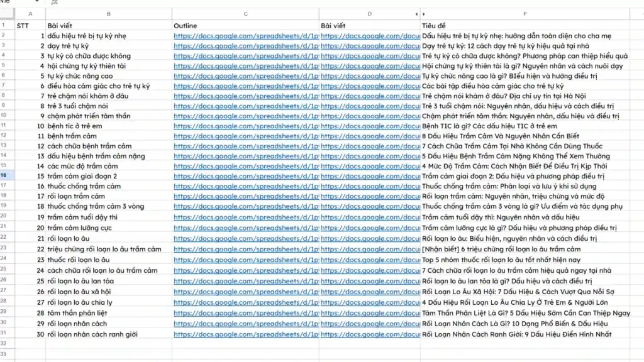Click the STT cell with number 17
This screenshot has height=362, width=644.
click(30, 196)
